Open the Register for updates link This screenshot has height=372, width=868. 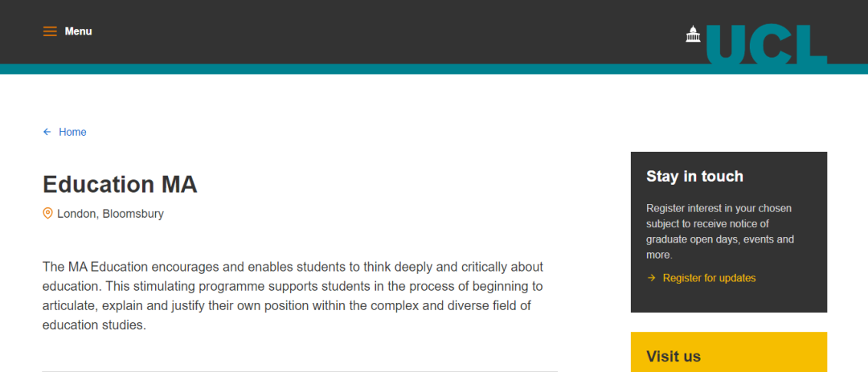click(709, 278)
